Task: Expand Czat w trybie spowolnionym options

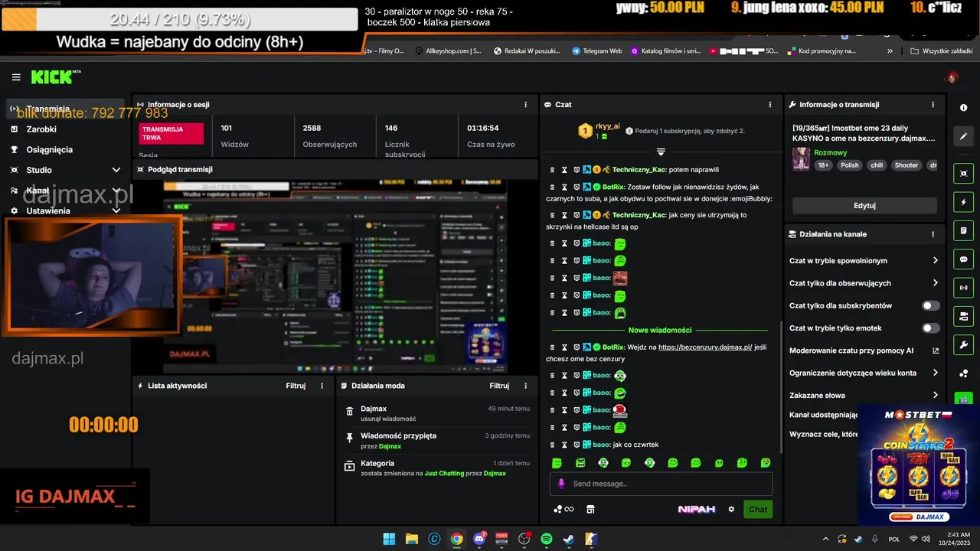Action: pos(936,261)
